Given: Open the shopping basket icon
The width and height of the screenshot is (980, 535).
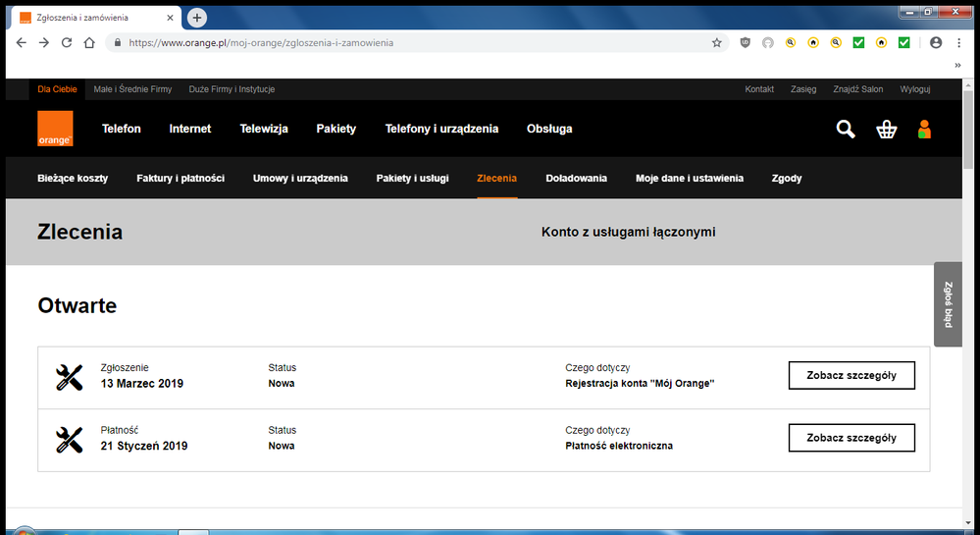Looking at the screenshot, I should click(x=887, y=130).
